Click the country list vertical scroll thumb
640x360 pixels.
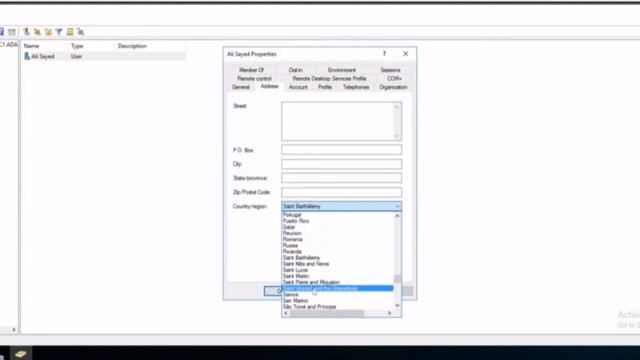coord(397,279)
